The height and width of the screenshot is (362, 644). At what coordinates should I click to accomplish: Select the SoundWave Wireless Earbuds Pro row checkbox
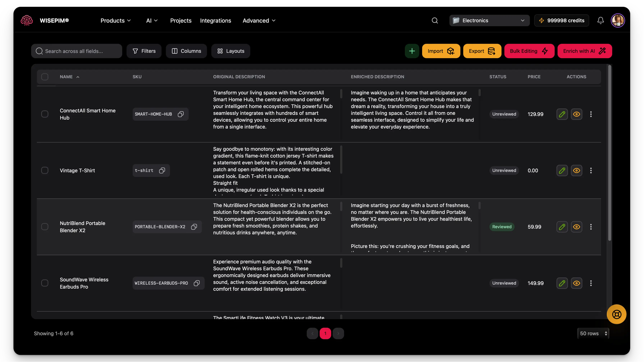45,283
